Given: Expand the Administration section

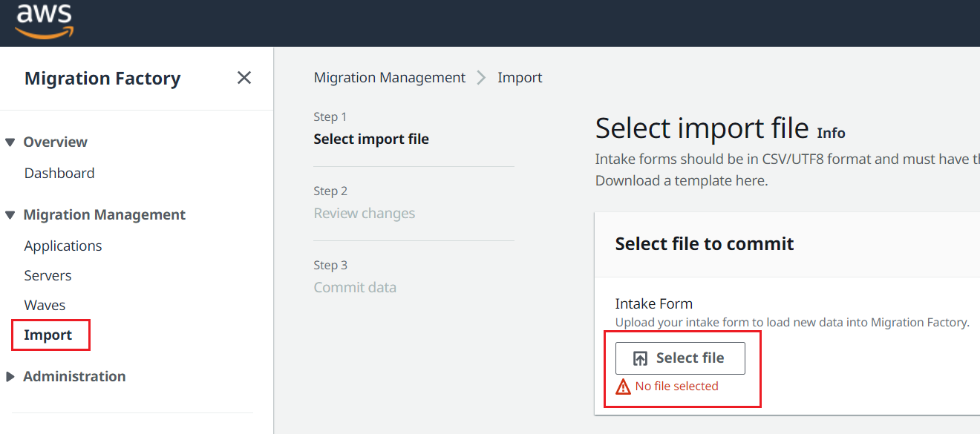Looking at the screenshot, I should coord(10,377).
